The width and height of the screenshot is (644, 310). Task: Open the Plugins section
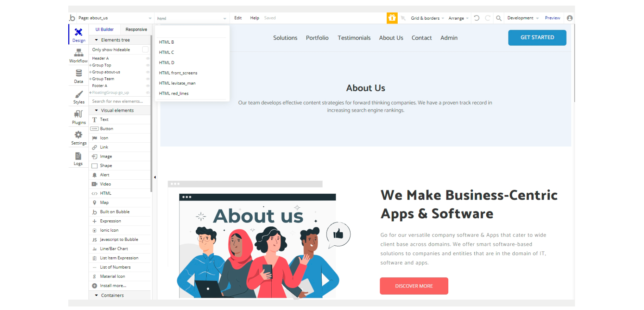tap(78, 117)
